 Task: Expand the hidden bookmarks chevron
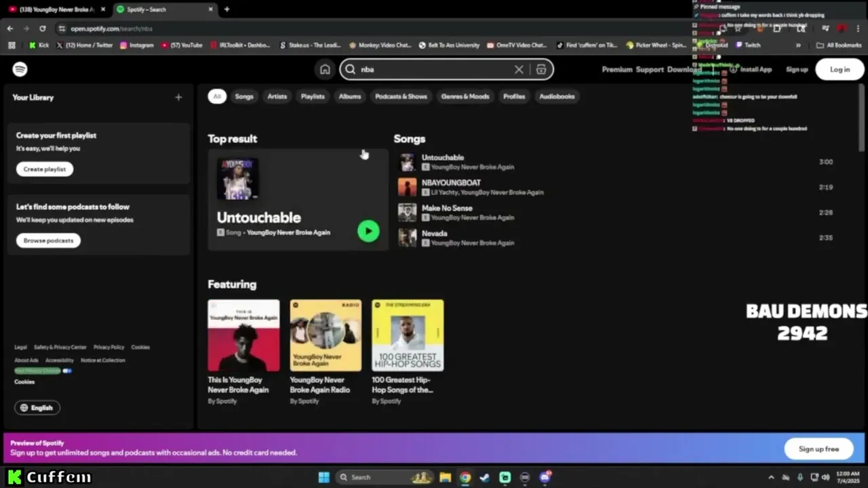tap(798, 45)
